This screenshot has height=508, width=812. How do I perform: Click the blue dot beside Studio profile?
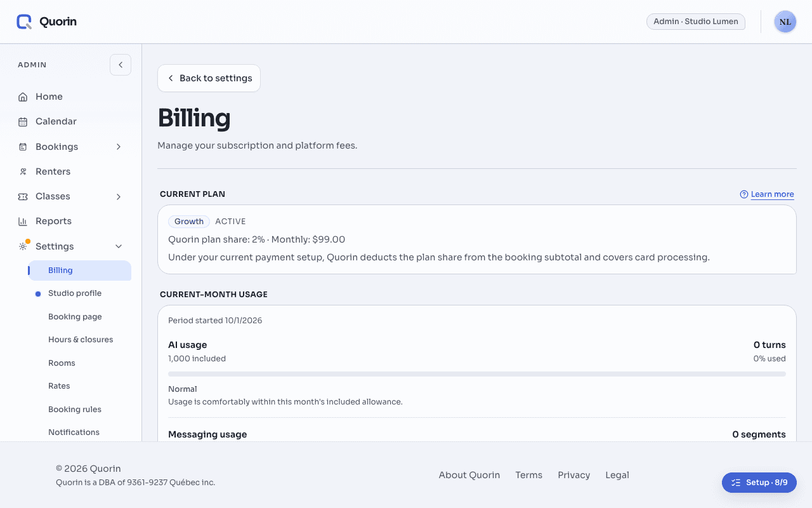(x=38, y=293)
